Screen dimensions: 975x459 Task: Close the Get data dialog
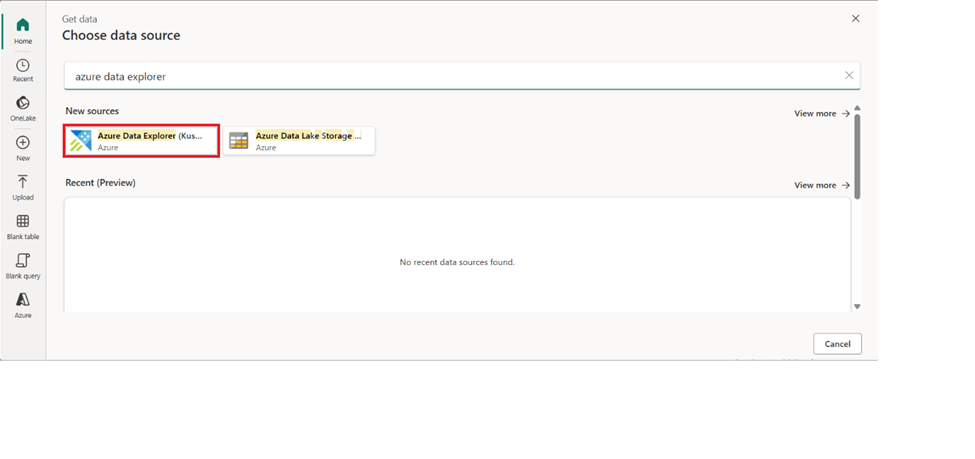click(856, 19)
